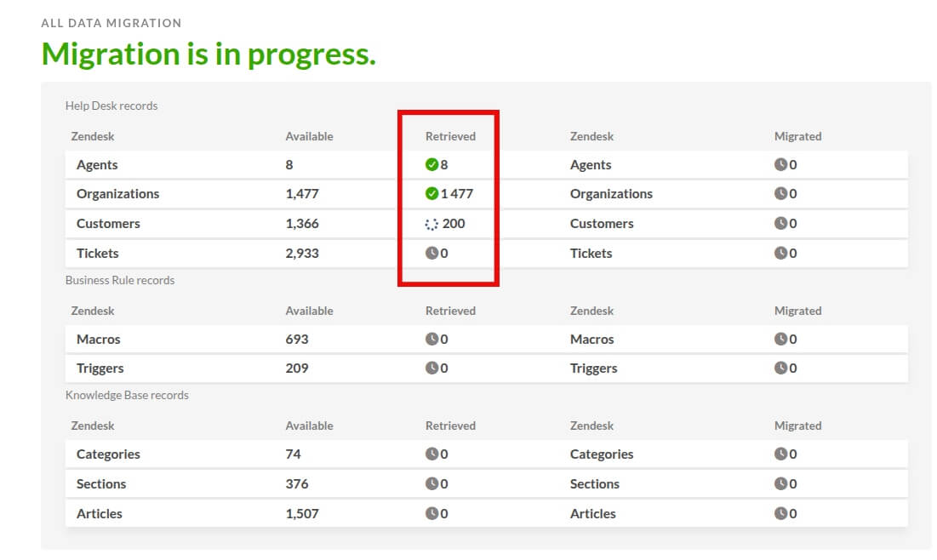Click clock icon in Triggers Retrieved cell
This screenshot has width=937, height=560.
coord(431,369)
